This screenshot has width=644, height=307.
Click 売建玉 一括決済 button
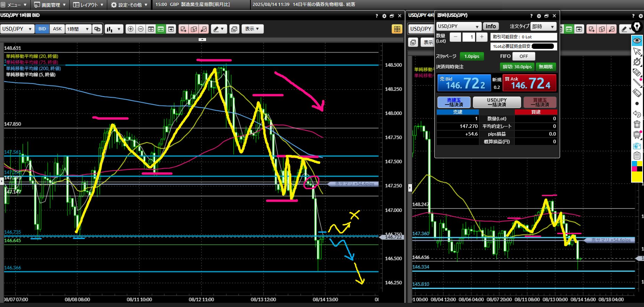coord(454,102)
